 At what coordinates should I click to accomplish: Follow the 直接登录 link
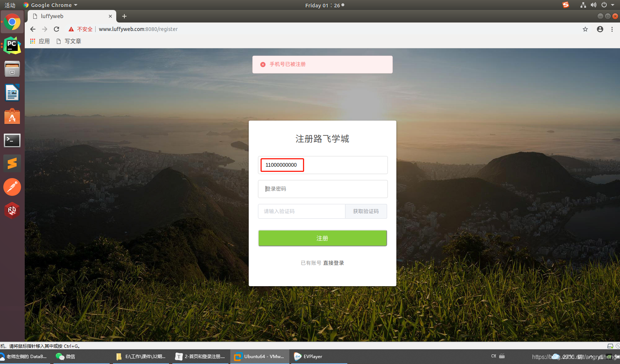[x=334, y=263]
